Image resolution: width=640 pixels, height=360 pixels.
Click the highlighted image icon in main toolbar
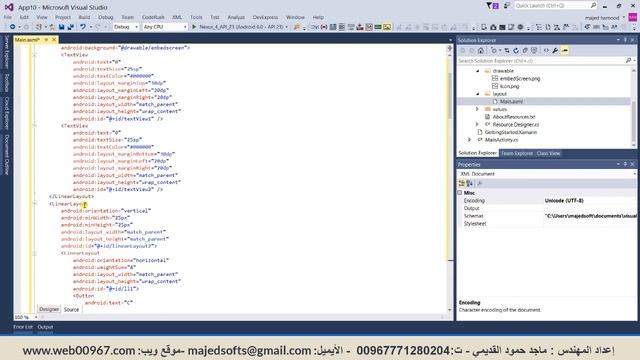pos(387,27)
